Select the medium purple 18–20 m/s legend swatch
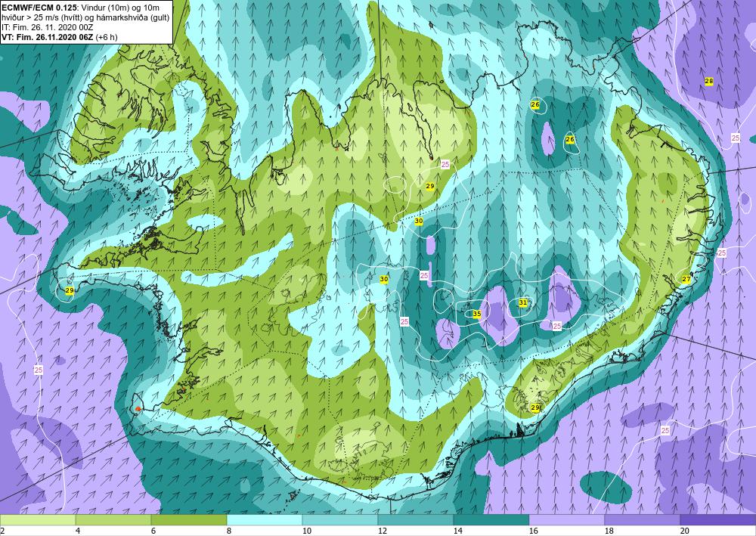 642,520
